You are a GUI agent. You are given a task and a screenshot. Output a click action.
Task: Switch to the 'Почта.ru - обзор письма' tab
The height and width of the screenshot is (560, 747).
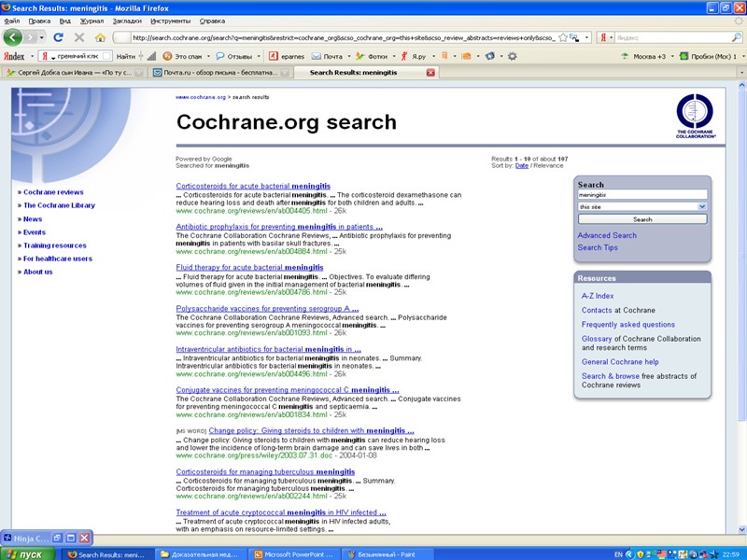220,73
